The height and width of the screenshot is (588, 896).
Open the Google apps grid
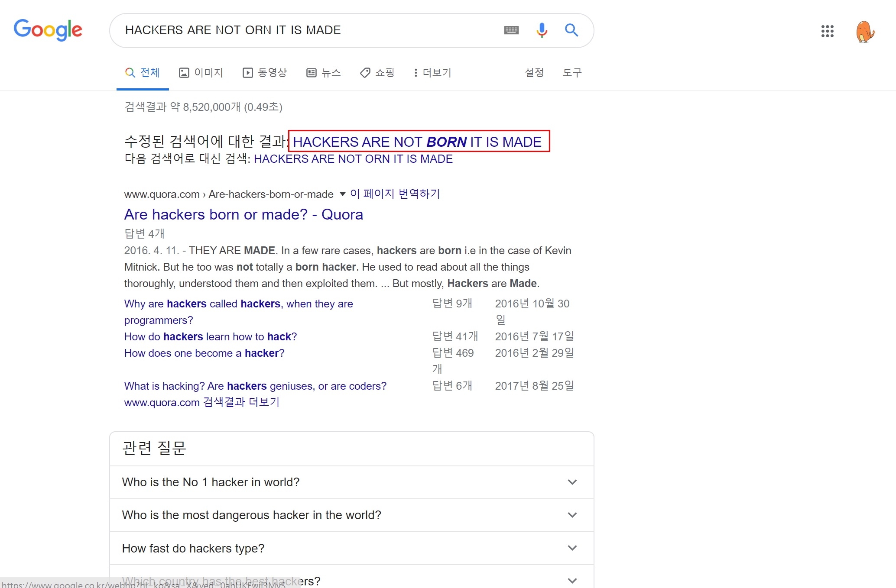pos(827,31)
